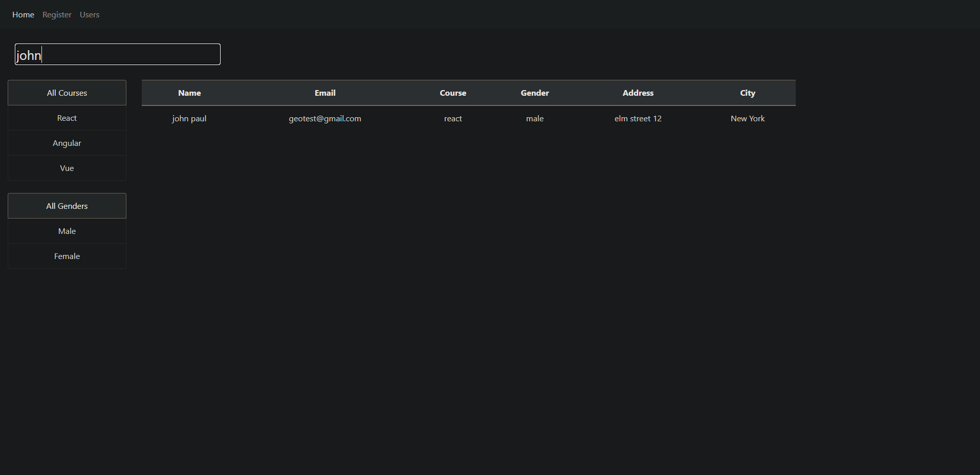Click the react course cell
Screen dimensions: 980x475
[453, 119]
